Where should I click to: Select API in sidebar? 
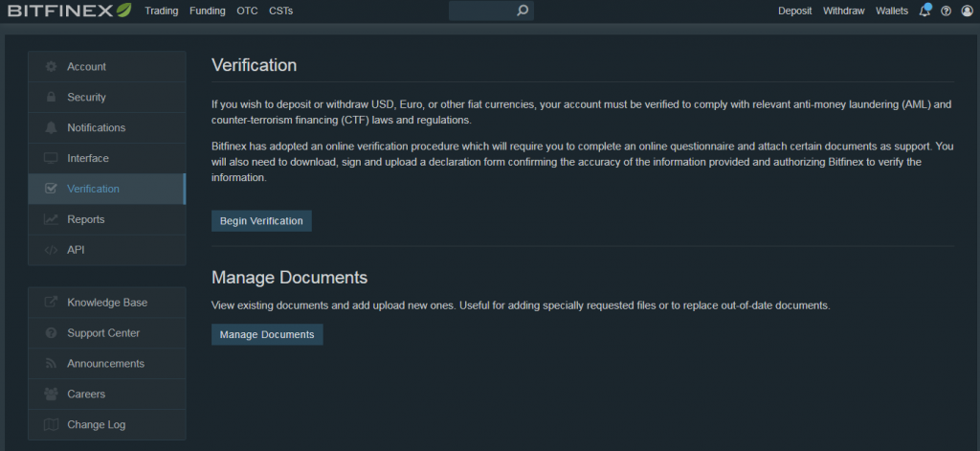[107, 250]
